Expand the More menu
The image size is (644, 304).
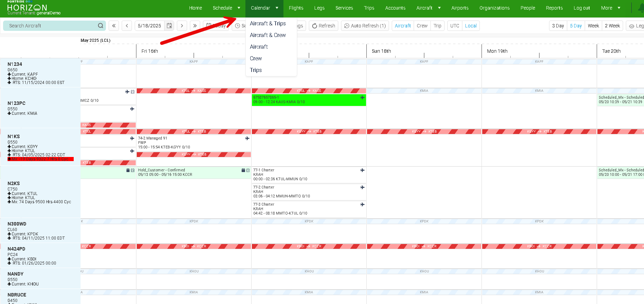point(619,8)
